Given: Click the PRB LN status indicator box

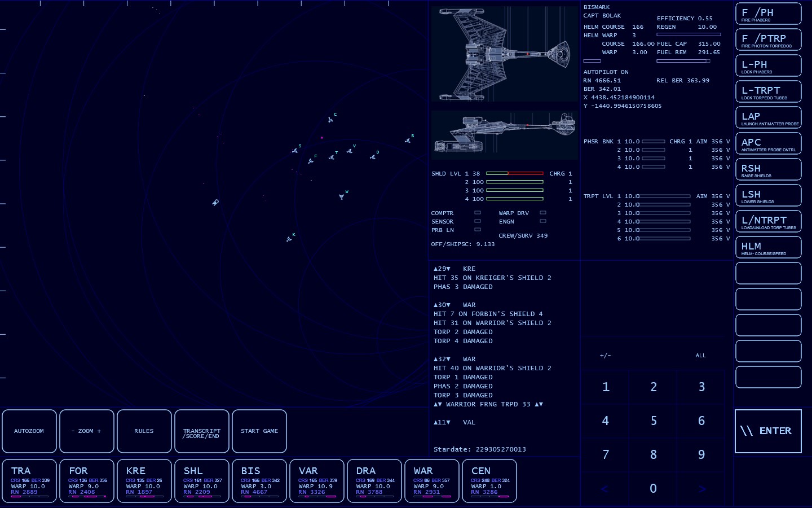Looking at the screenshot, I should 478,230.
